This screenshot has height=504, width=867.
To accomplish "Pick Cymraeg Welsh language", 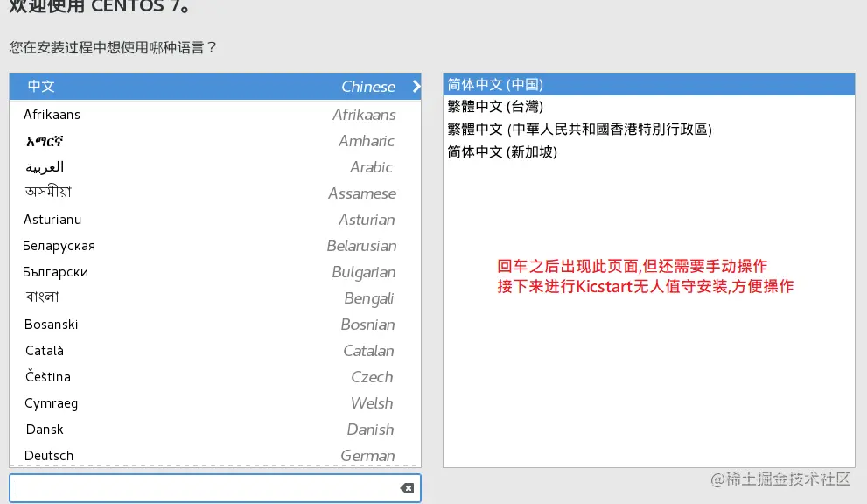I will [x=215, y=403].
